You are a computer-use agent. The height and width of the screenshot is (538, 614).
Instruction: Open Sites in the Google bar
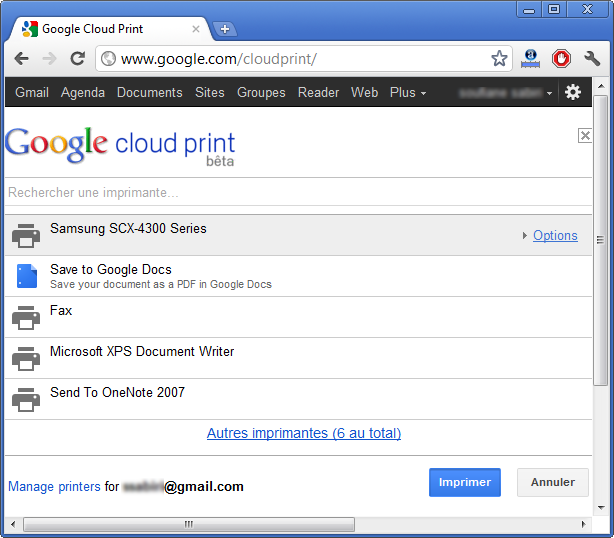(209, 92)
